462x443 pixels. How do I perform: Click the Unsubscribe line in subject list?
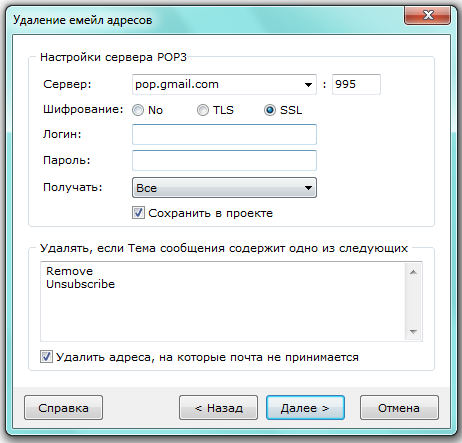coord(80,284)
